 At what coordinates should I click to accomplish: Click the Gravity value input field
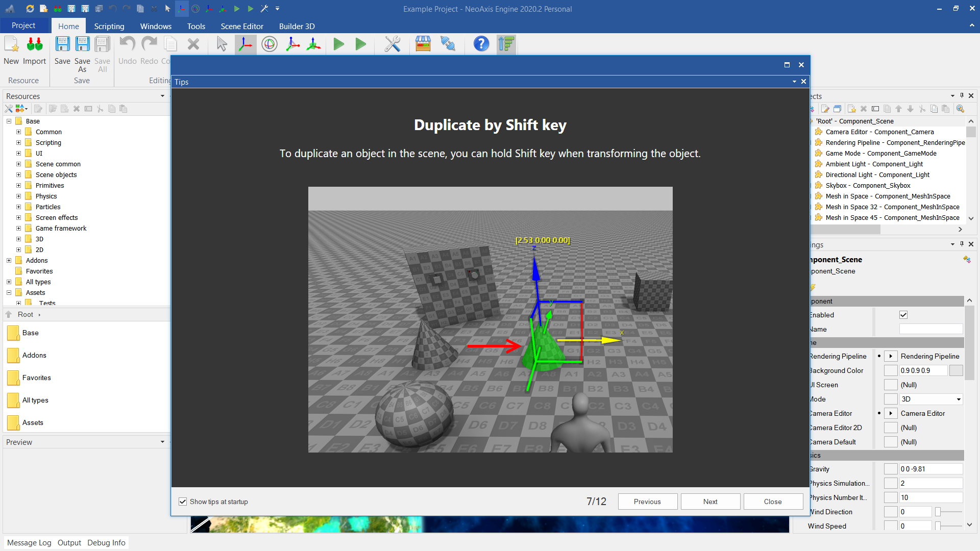930,469
